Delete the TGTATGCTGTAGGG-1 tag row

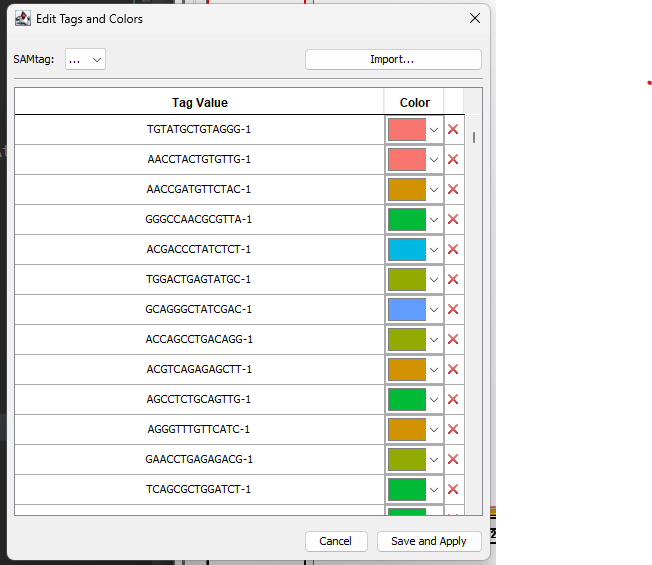pos(453,130)
